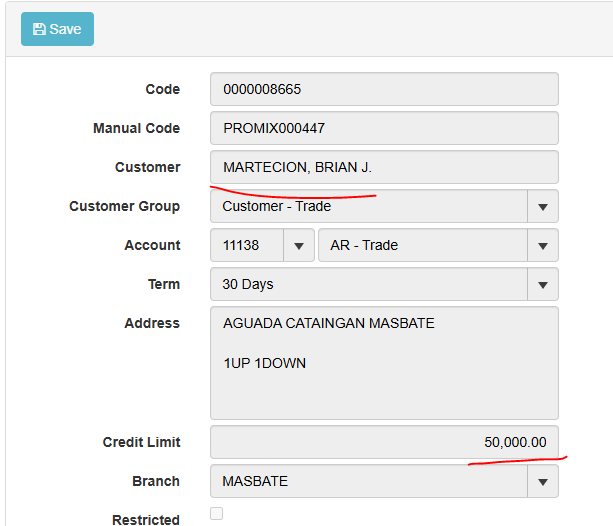Screen dimensions: 613x526
Task: Click the Customer Group label
Action: [x=124, y=206]
